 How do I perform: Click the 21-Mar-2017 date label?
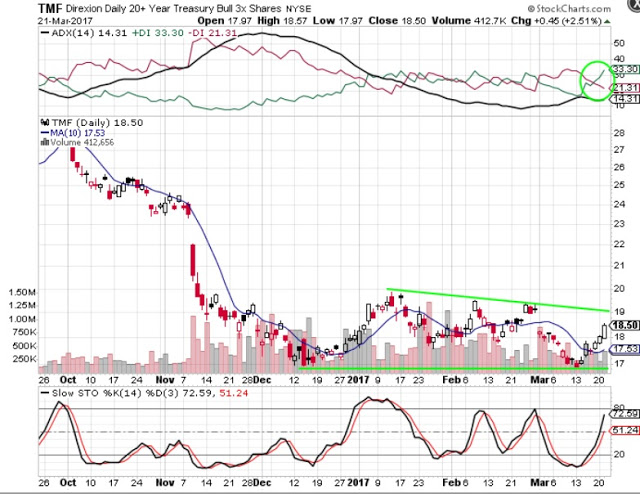(x=66, y=21)
